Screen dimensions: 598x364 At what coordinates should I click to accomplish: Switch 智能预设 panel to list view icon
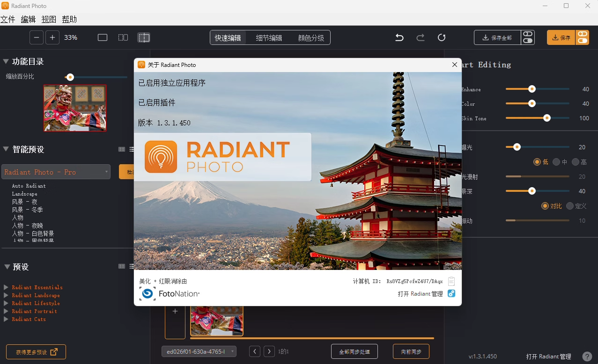(x=132, y=149)
